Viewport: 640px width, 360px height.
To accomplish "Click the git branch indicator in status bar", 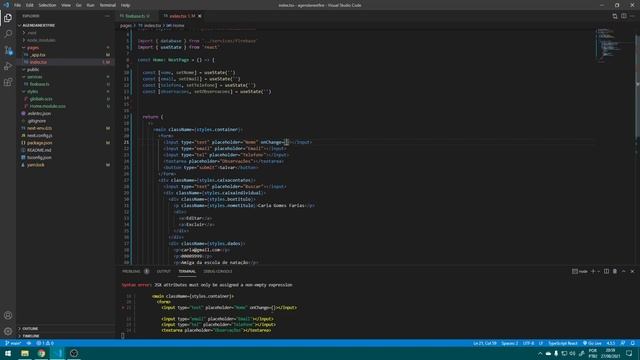I will pyautogui.click(x=13, y=343).
